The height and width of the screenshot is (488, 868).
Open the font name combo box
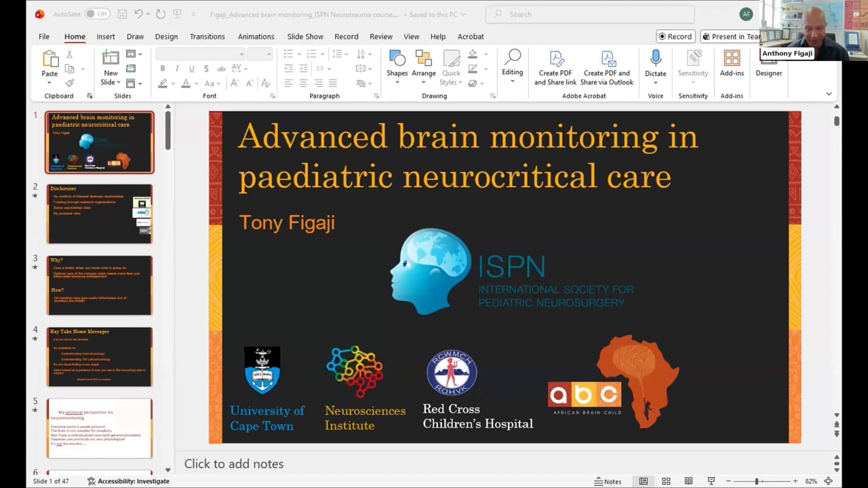pos(200,54)
